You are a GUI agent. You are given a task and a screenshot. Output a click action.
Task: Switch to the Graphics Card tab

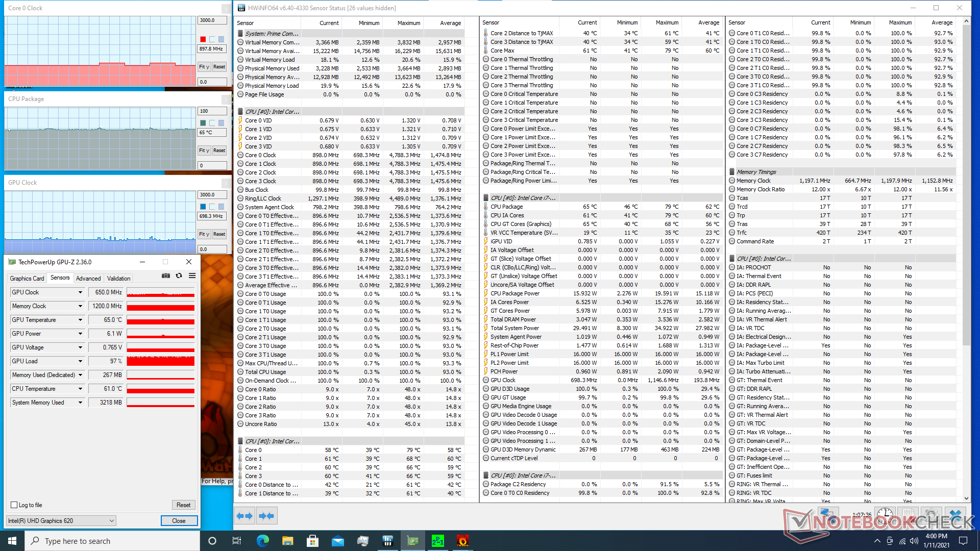tap(27, 279)
